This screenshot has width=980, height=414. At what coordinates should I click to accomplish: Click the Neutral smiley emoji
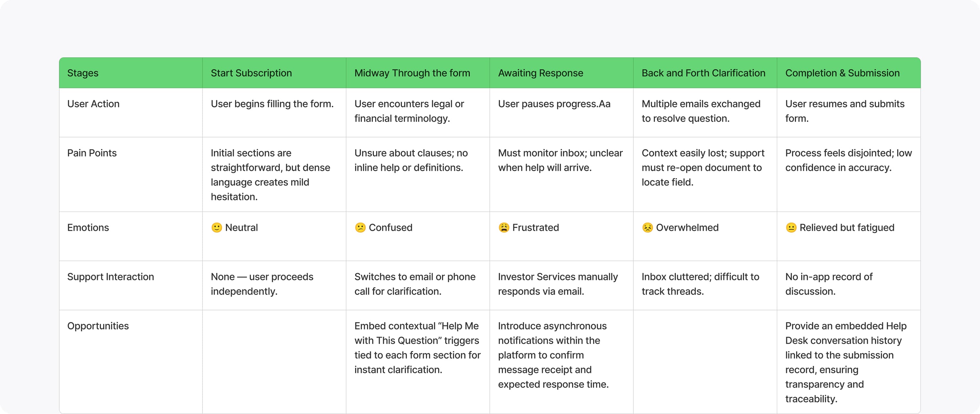tap(217, 227)
